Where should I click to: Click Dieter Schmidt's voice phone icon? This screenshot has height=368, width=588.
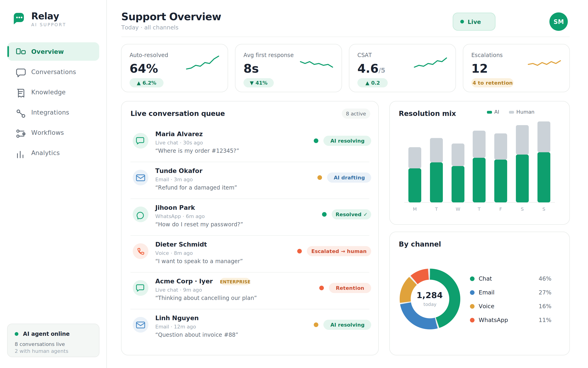coord(140,251)
